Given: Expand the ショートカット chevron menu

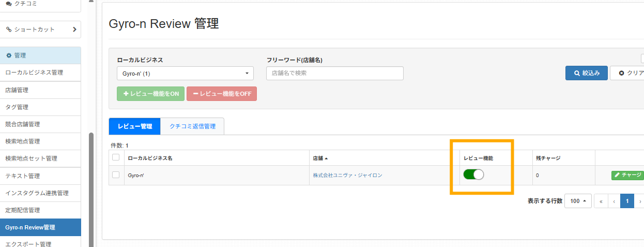Looking at the screenshot, I should pyautogui.click(x=75, y=30).
